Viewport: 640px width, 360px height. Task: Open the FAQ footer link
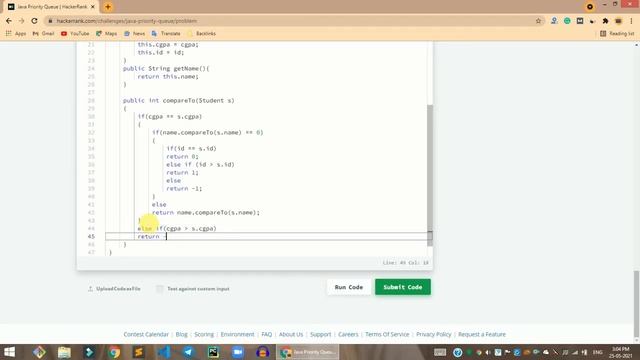pos(267,334)
